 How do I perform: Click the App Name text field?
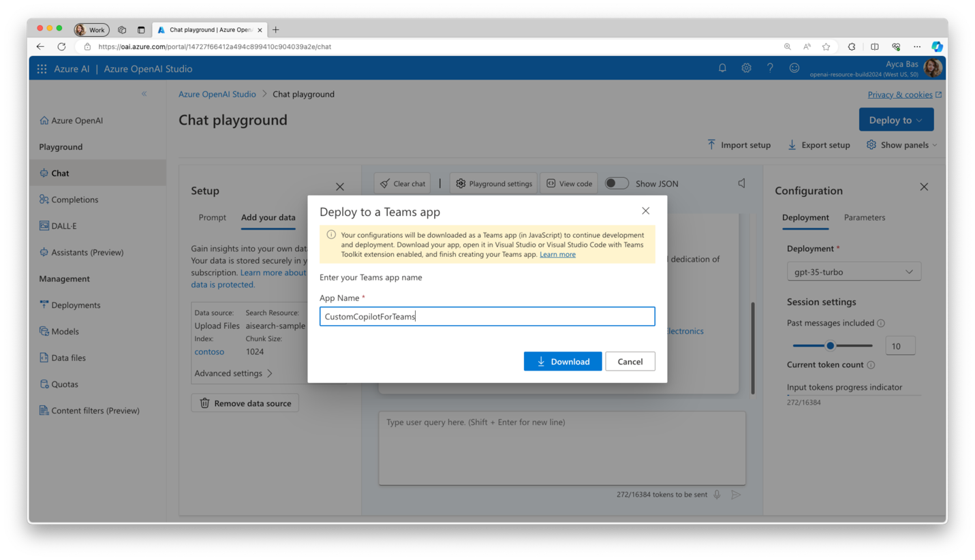487,316
